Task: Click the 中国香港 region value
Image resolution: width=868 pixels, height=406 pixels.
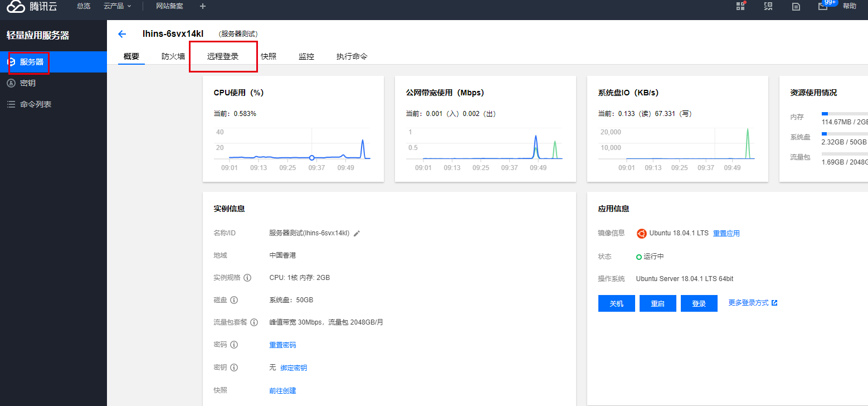Action: [282, 255]
